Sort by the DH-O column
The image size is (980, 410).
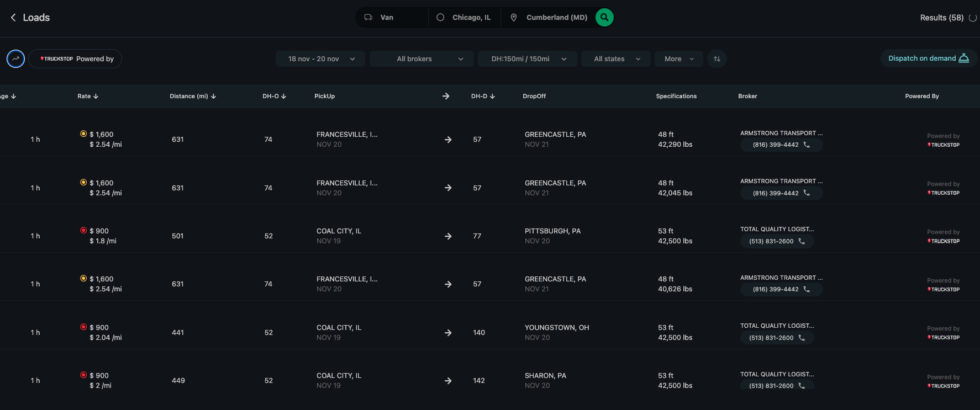274,96
